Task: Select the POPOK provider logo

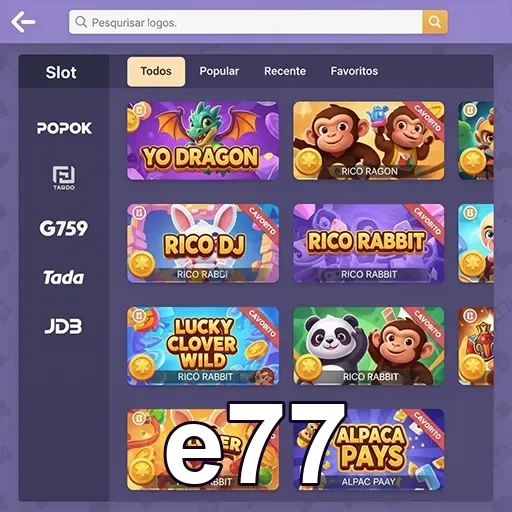Action: click(x=64, y=128)
